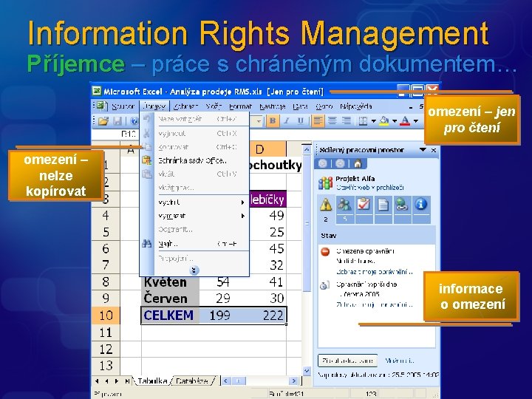The width and height of the screenshot is (532, 399).
Task: Align cell text left
Action: coord(317,120)
